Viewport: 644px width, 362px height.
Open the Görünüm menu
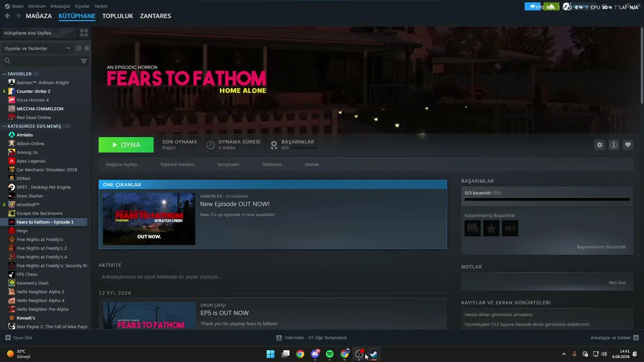[37, 7]
